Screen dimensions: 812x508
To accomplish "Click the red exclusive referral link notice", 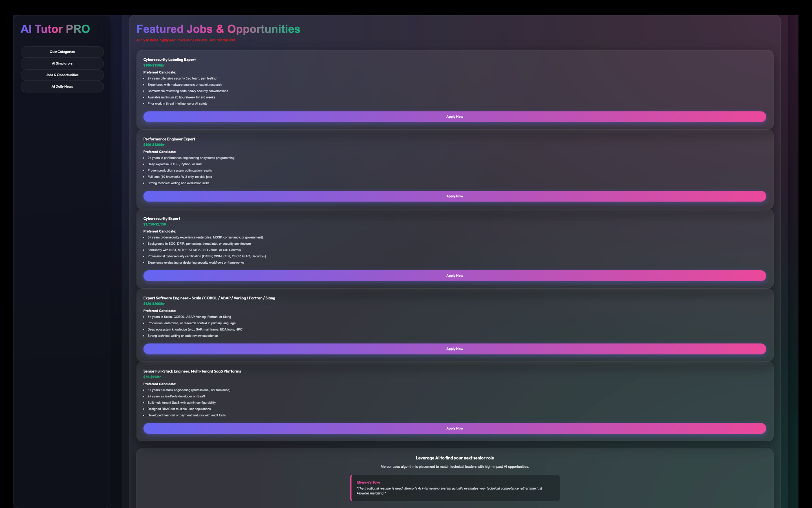I will point(186,40).
